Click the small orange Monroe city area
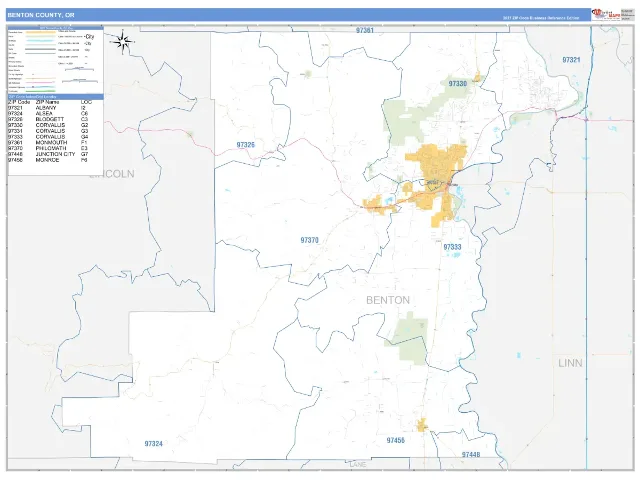Screen dimensions: 640x480 pyautogui.click(x=422, y=425)
